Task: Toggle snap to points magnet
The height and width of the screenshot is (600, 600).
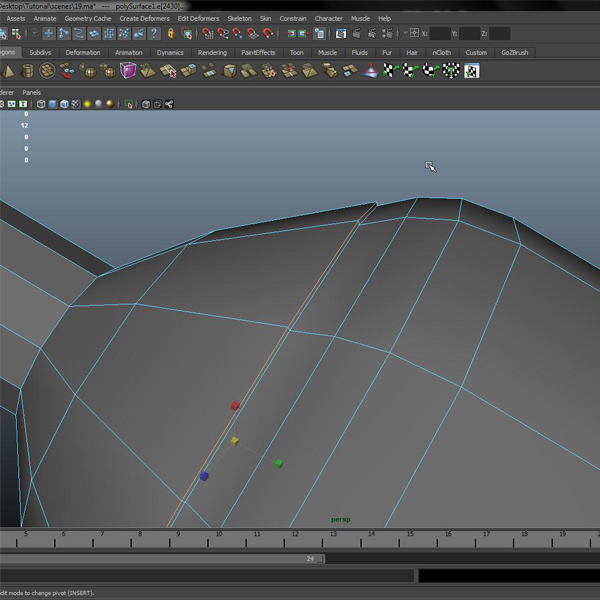Action: click(238, 34)
